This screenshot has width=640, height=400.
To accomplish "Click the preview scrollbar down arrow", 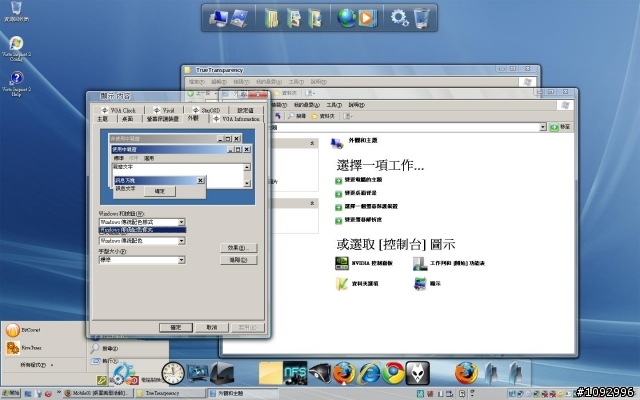I will tap(247, 183).
